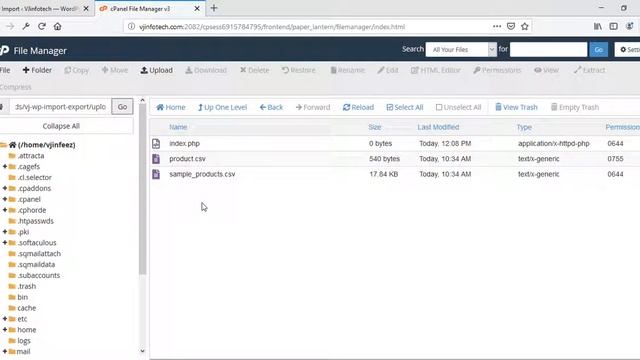
Task: Open a new browser tab
Action: (214, 8)
